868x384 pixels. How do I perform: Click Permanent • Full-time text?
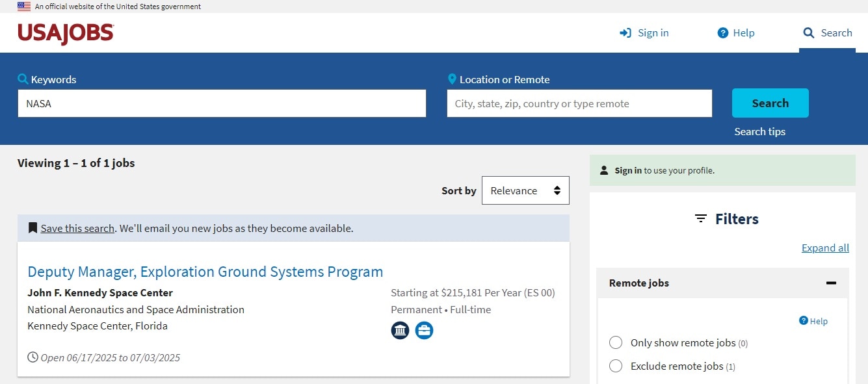click(441, 309)
